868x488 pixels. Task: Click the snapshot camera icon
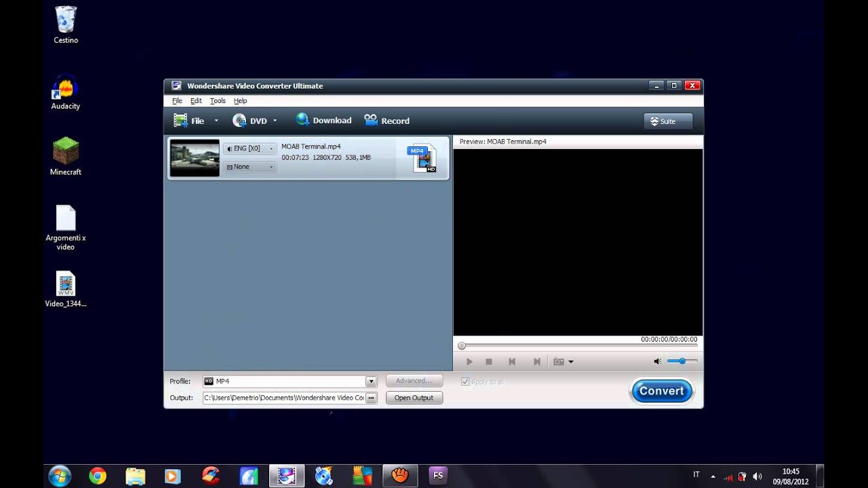(x=559, y=362)
